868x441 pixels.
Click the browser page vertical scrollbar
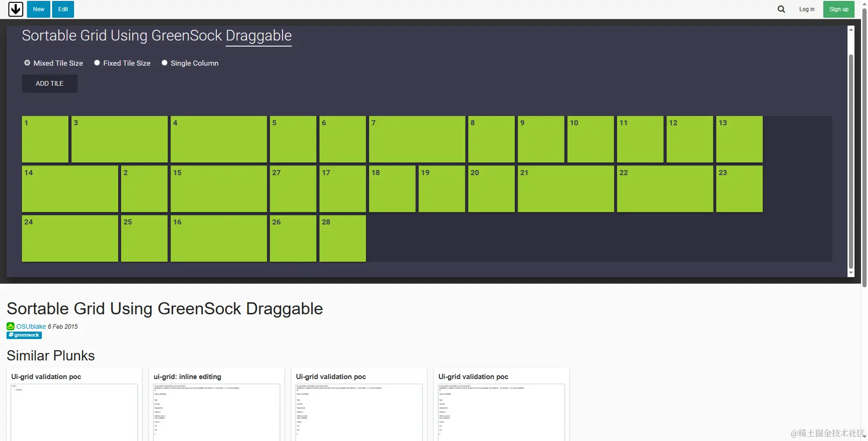[x=864, y=148]
